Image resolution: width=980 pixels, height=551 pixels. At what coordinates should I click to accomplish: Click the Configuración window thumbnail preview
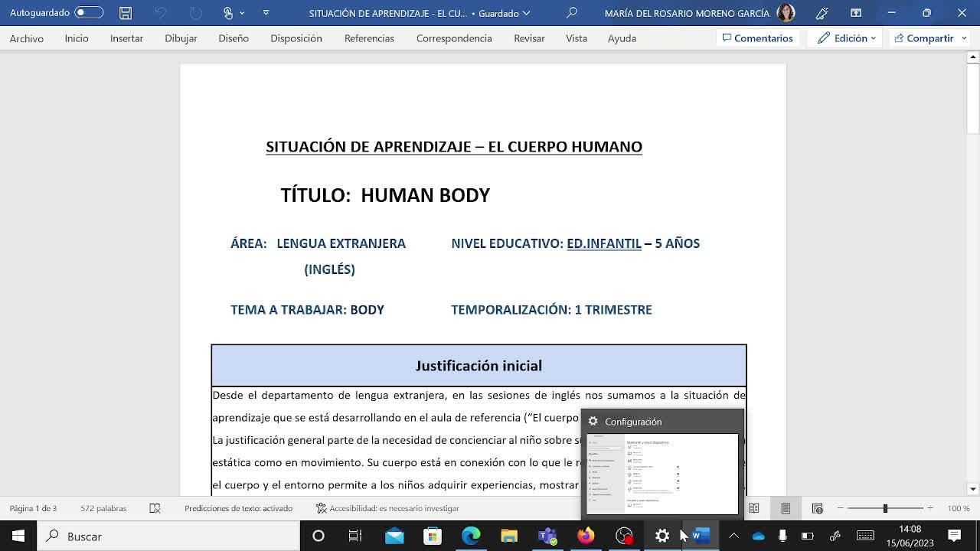click(x=662, y=474)
